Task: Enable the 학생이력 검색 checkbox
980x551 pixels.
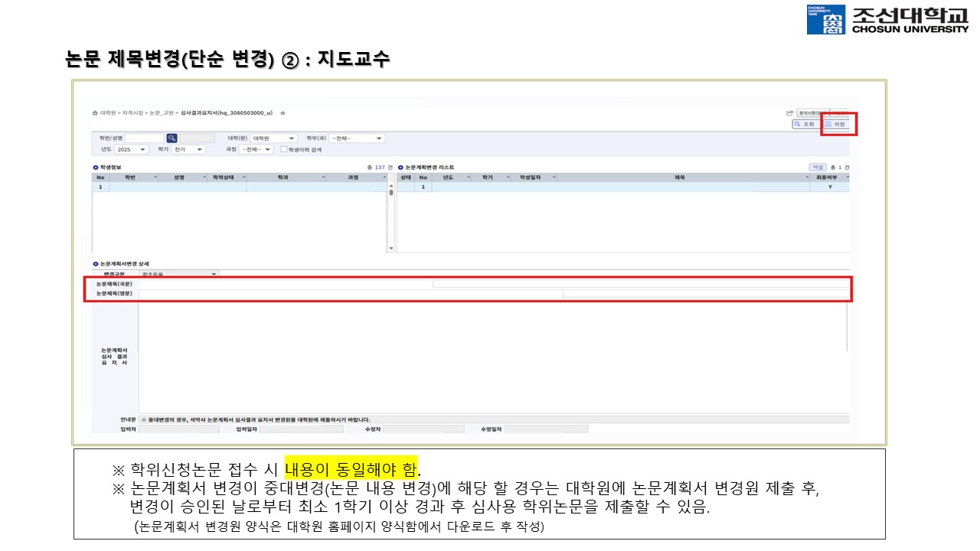Action: (284, 150)
